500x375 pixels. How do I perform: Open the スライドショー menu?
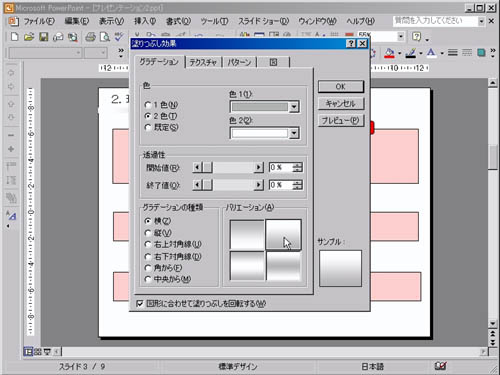tap(263, 21)
